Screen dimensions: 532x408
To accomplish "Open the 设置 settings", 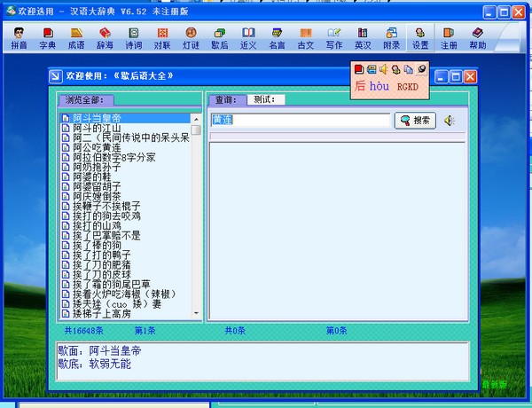I will coord(420,38).
